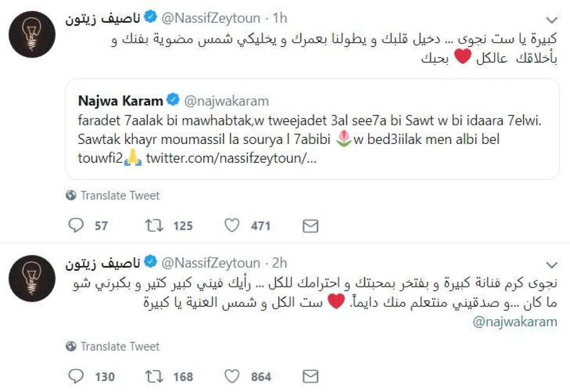570x392 pixels.
Task: Open the @najwakaram mention link
Action: 516,322
